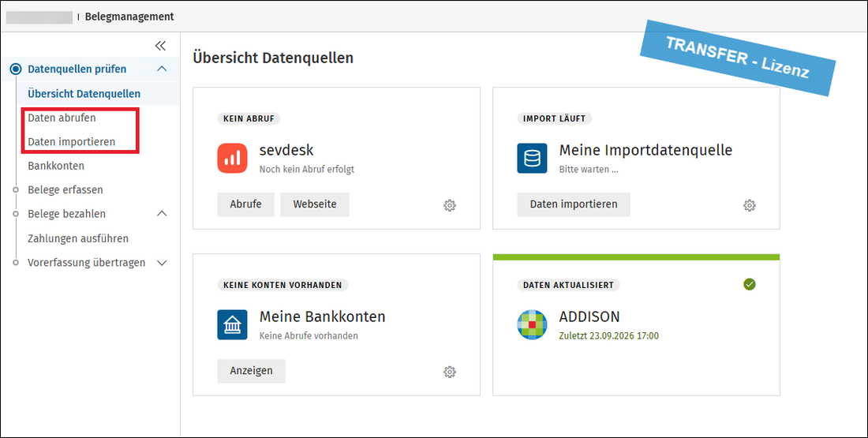Expand the Vorerfassung übertragen section chevron
This screenshot has height=438, width=868.
pos(162,263)
